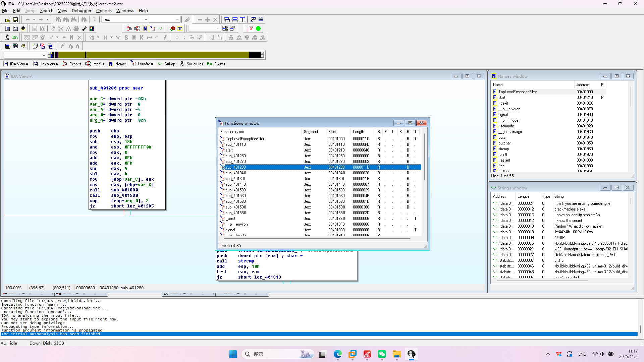Image resolution: width=644 pixels, height=362 pixels.
Task: Switch to the Strings tab
Action: coord(167,64)
